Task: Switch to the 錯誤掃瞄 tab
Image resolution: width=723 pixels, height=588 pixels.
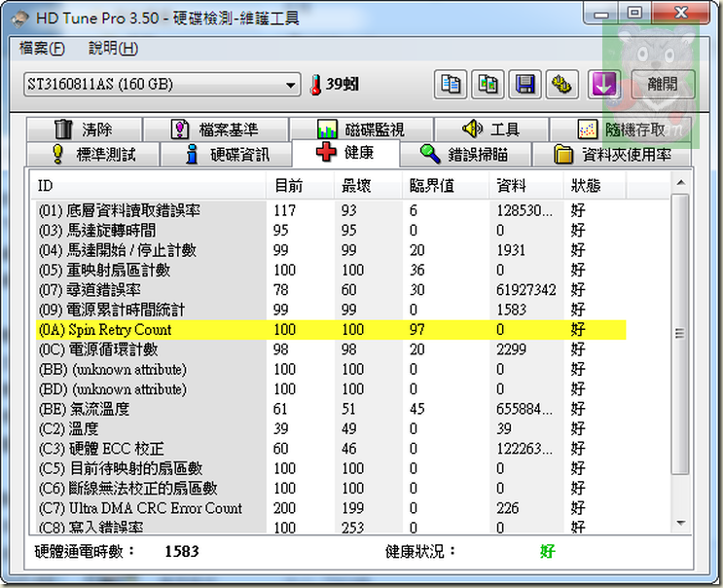Action: coord(466,154)
